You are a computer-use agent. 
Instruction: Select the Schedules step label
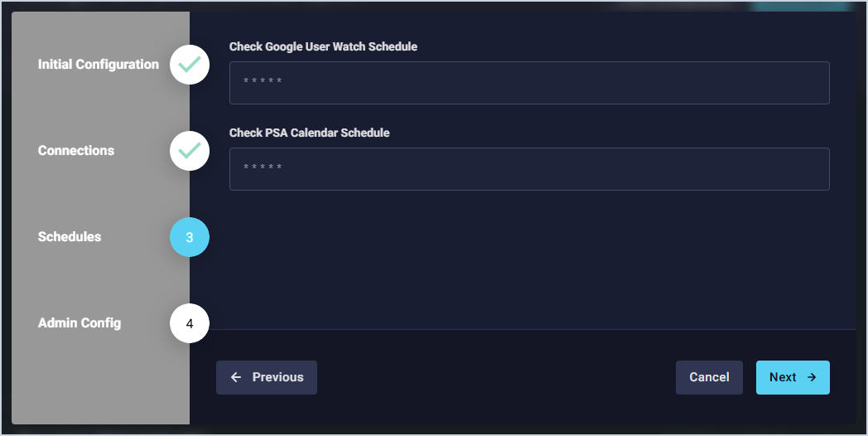(70, 237)
